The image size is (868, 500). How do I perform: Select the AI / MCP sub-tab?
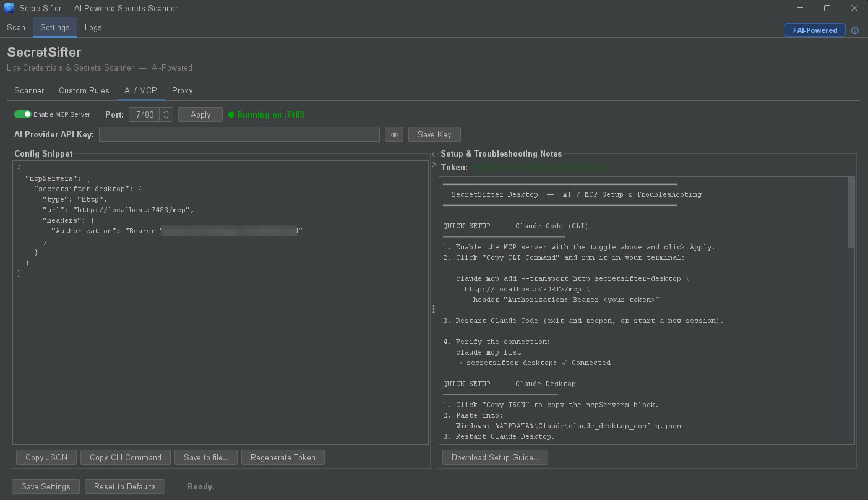pos(140,90)
